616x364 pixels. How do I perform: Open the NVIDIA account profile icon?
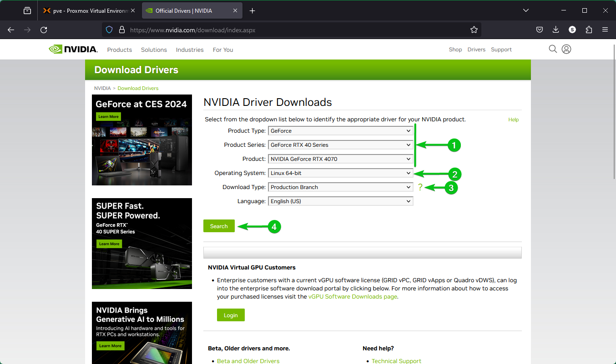[566, 49]
